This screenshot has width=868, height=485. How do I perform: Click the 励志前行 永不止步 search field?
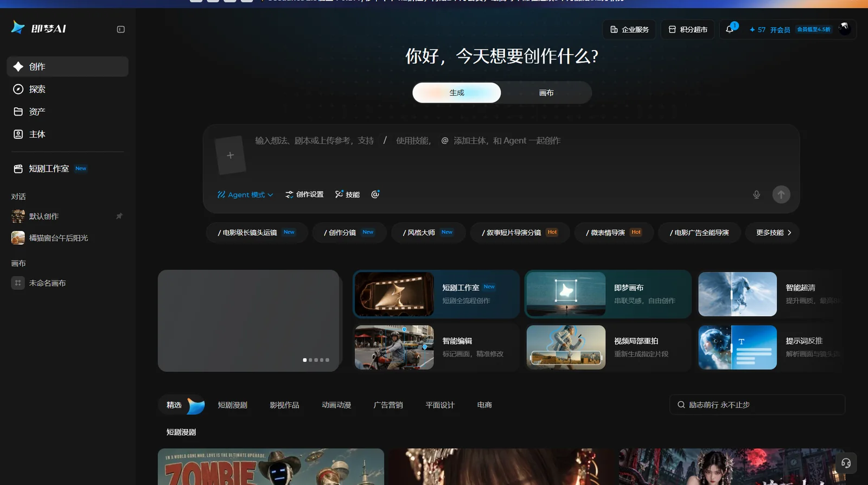click(x=757, y=405)
